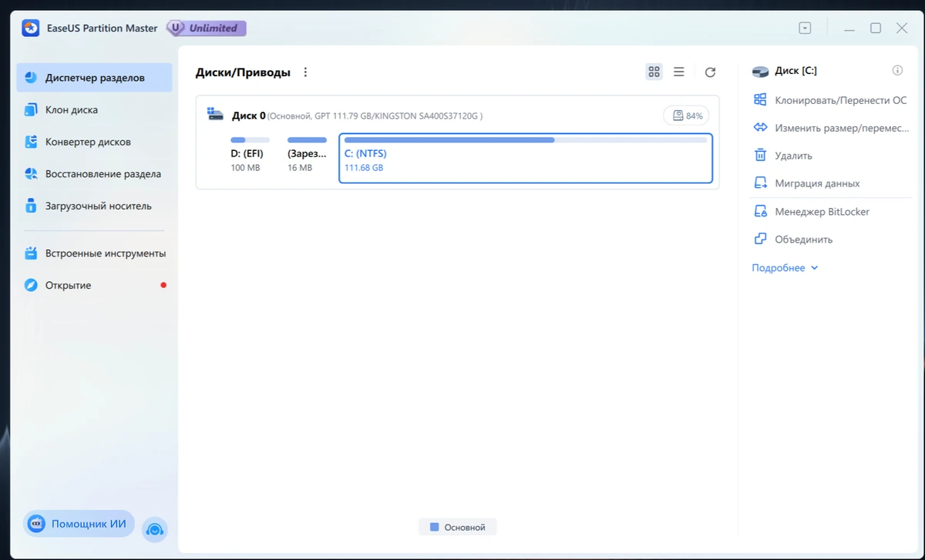Switch to list view of disks
This screenshot has height=560, width=925.
click(679, 72)
